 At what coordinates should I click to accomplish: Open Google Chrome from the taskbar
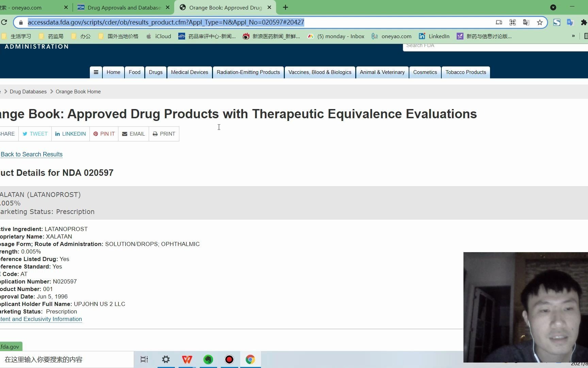(250, 359)
